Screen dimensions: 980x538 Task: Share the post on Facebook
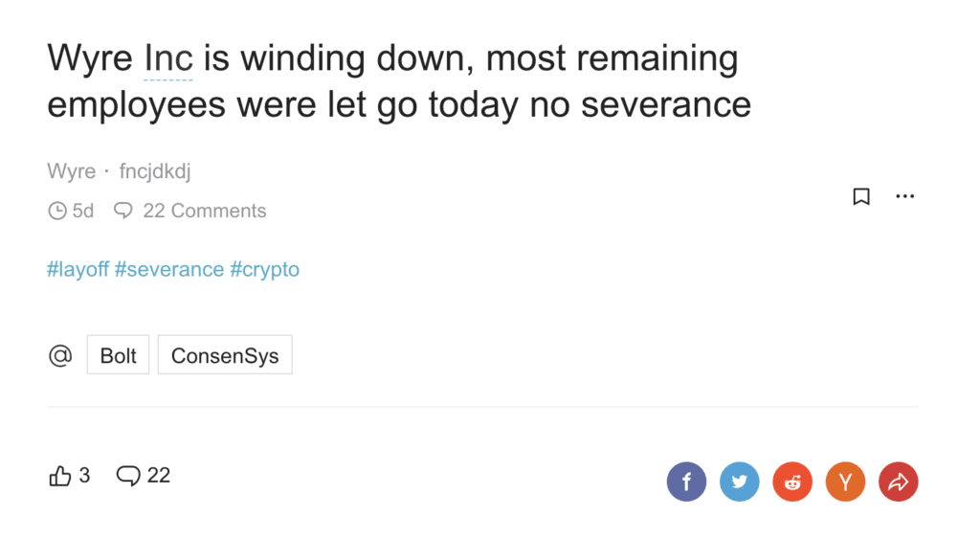tap(686, 482)
